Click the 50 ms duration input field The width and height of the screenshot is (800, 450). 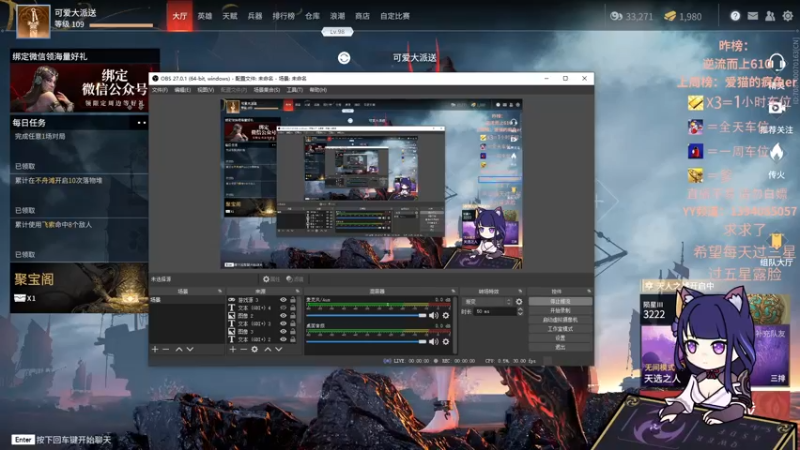[494, 311]
